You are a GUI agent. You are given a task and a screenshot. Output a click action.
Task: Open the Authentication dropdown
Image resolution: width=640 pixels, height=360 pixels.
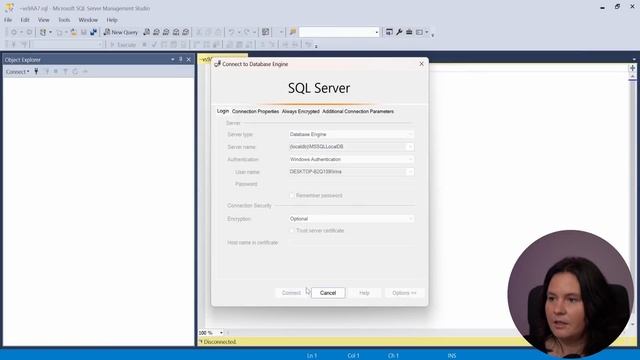(x=351, y=159)
